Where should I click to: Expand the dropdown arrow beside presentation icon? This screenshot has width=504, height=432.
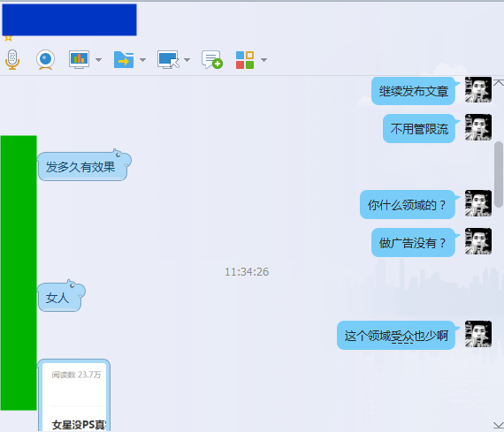point(99,60)
